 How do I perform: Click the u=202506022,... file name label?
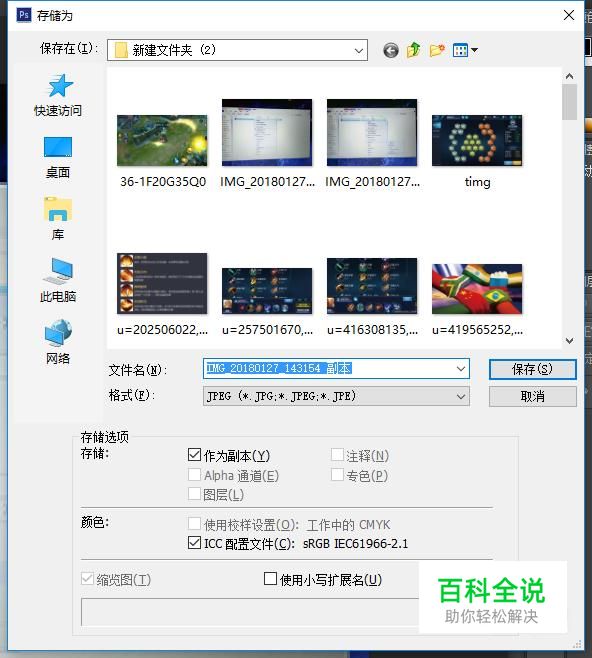pos(162,330)
